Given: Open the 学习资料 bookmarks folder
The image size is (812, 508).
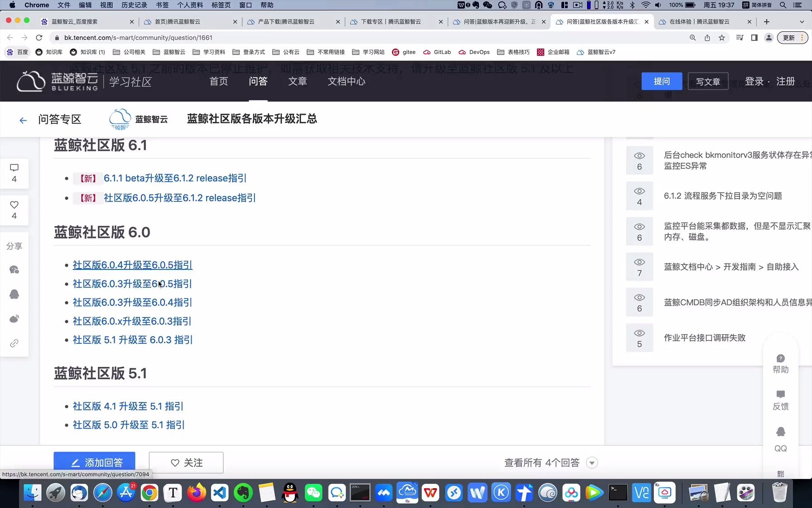Looking at the screenshot, I should 209,52.
